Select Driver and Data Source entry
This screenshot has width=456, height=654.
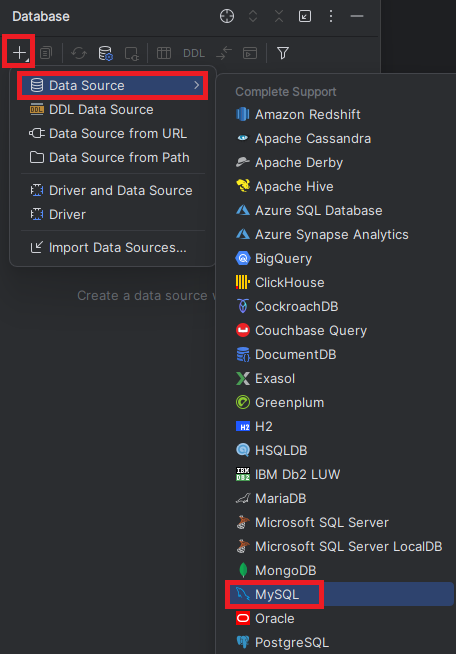[x=113, y=191]
